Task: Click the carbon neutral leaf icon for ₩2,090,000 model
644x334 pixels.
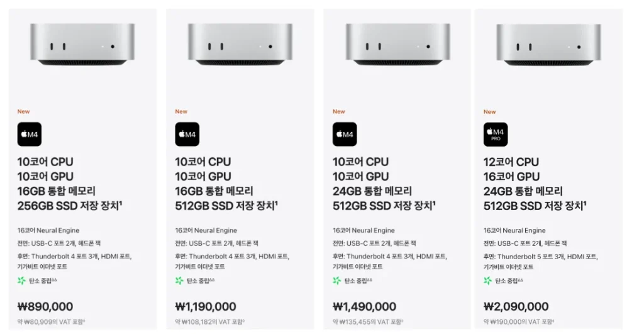Action: [488, 281]
